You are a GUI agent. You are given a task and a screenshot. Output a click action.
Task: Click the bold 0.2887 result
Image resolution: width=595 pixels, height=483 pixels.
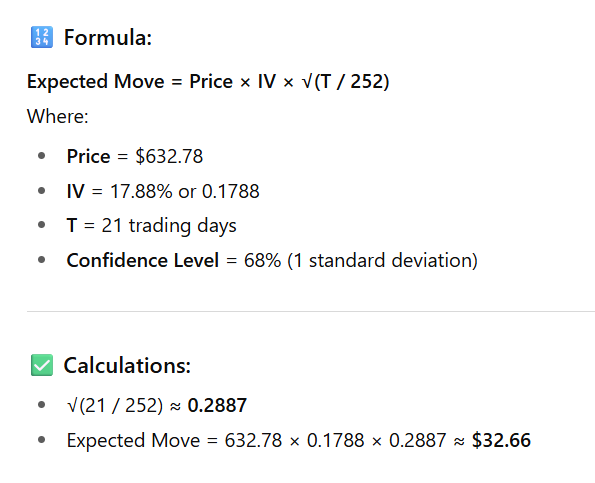(x=217, y=405)
